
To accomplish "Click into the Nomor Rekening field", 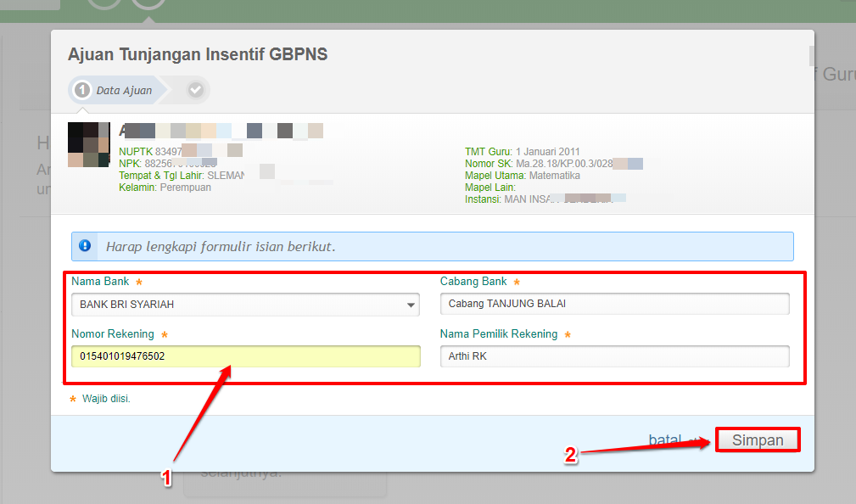I will click(x=244, y=357).
